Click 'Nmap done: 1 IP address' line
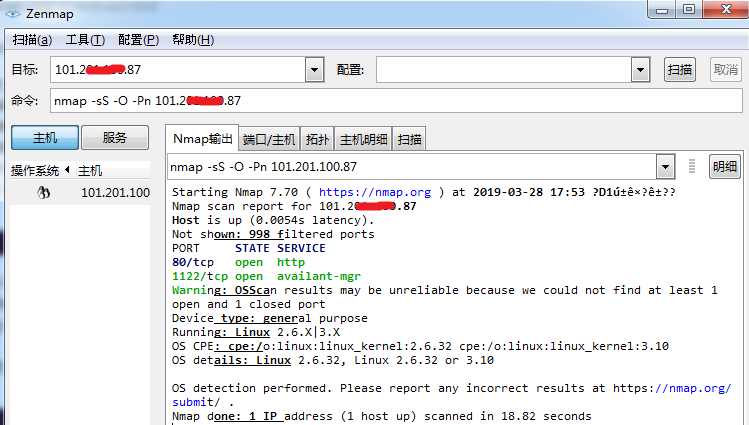The height and width of the screenshot is (425, 749). (382, 416)
